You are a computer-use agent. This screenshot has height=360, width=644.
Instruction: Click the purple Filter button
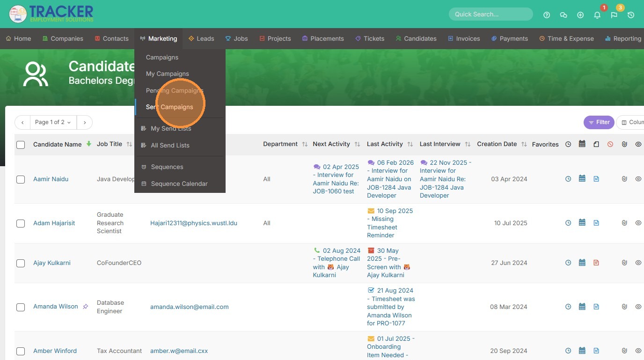(599, 122)
